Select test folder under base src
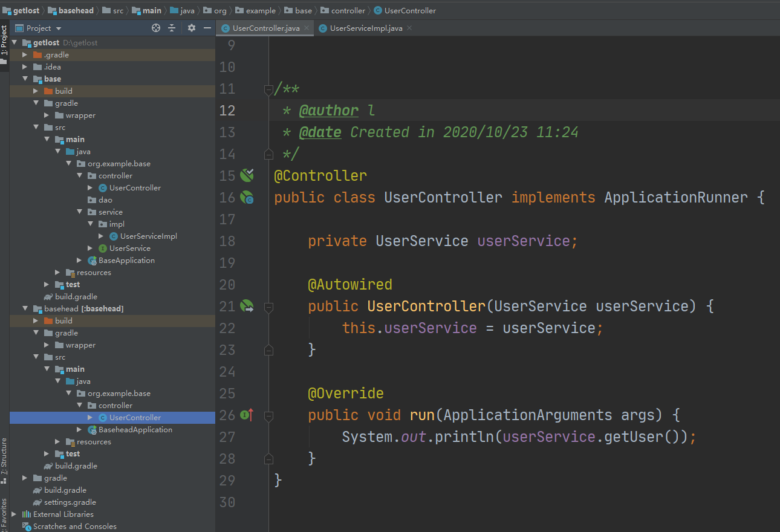Screen dimensions: 780x532 pyautogui.click(x=73, y=285)
